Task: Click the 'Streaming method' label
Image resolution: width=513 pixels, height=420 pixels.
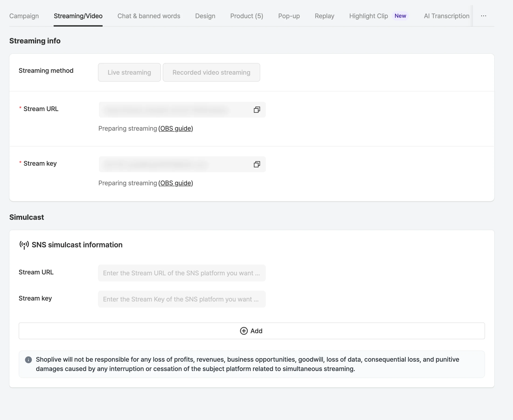Action: 46,71
